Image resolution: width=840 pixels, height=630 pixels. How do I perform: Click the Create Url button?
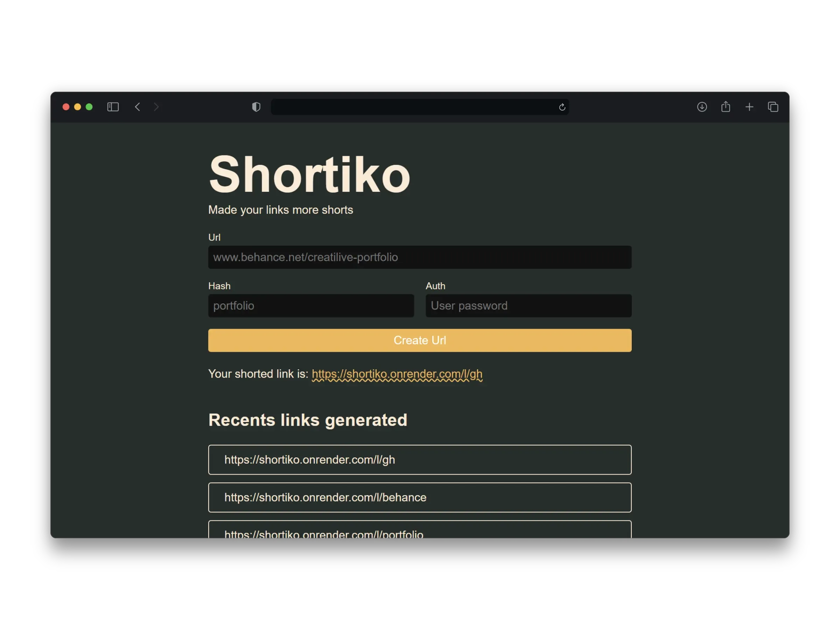(x=420, y=340)
